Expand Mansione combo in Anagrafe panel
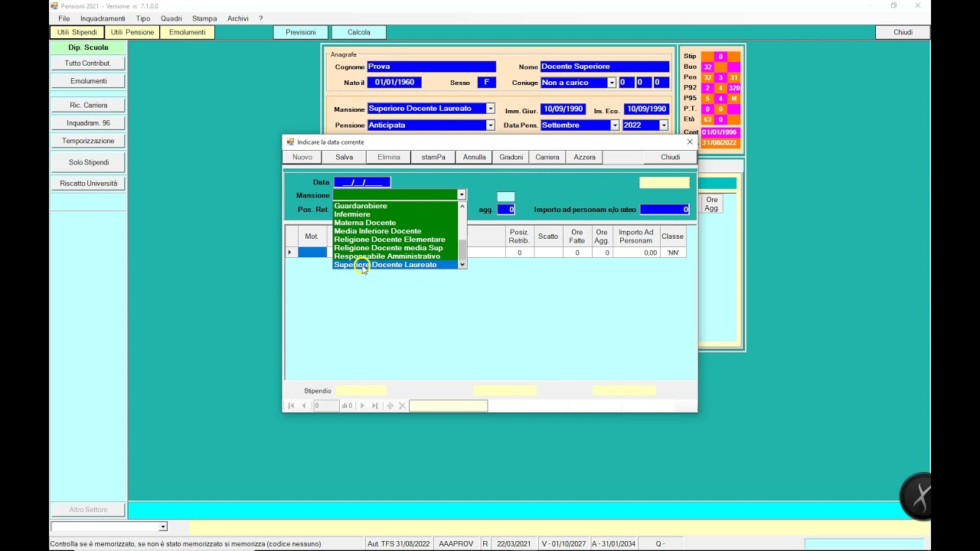This screenshot has height=551, width=980. (x=491, y=109)
